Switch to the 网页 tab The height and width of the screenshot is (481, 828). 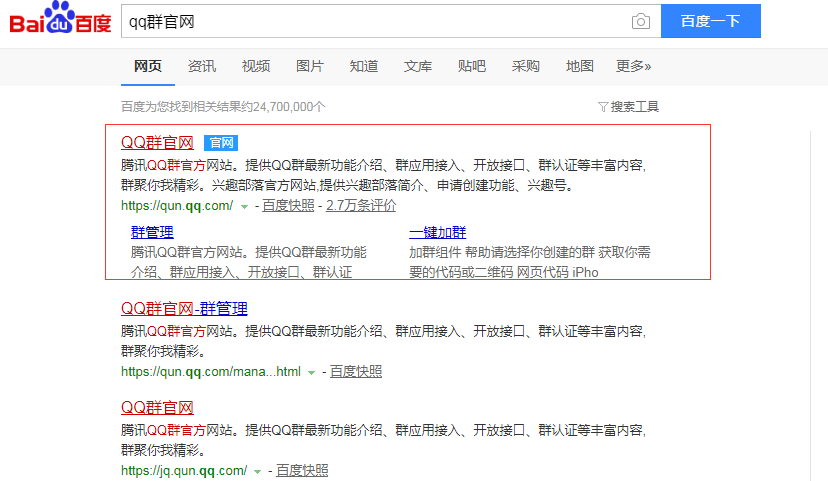(147, 66)
